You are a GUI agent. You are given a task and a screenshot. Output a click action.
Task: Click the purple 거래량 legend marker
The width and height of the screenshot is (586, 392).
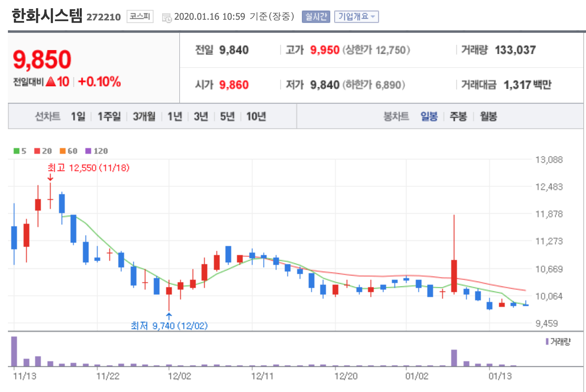pyautogui.click(x=547, y=342)
